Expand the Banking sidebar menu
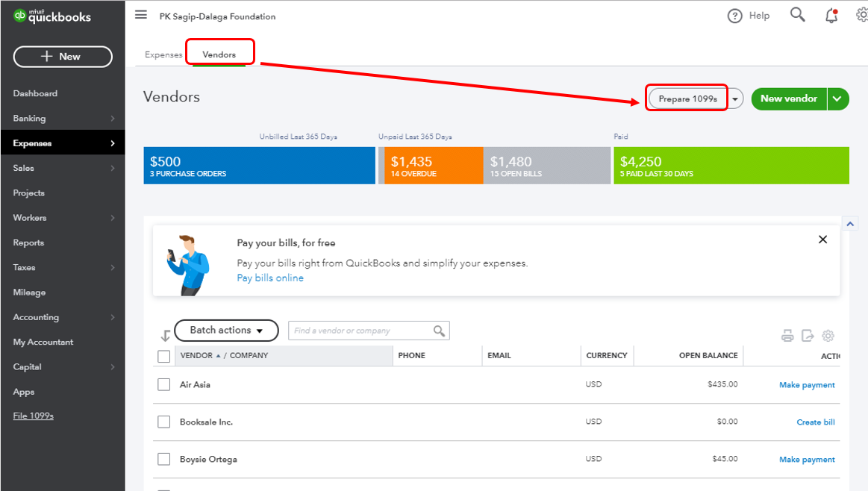 [113, 119]
